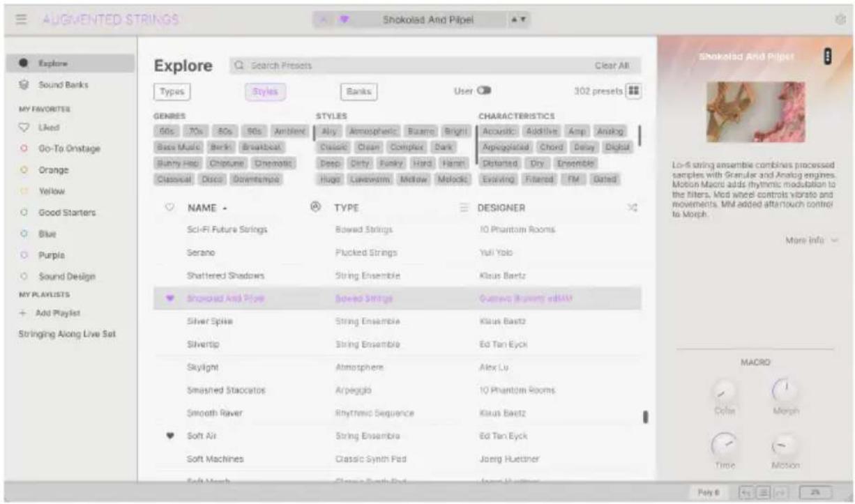855x504 pixels.
Task: Open the Types filter dropdown
Action: (172, 91)
